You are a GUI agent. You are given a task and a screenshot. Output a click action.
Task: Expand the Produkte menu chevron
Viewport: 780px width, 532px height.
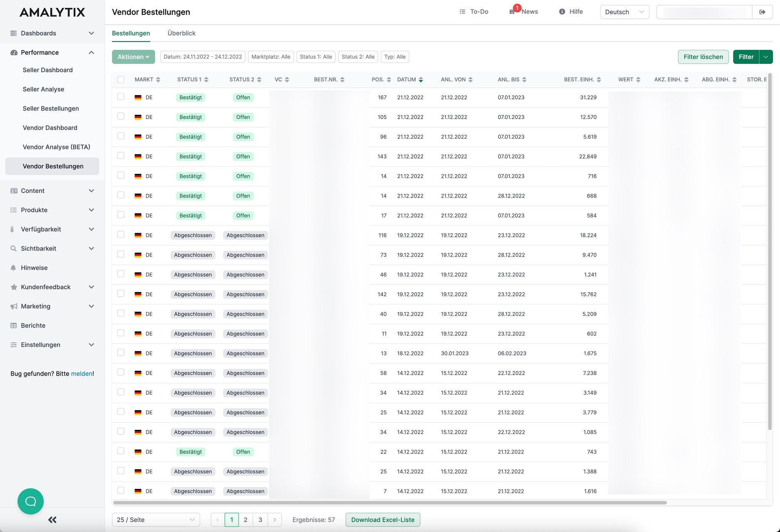point(91,210)
